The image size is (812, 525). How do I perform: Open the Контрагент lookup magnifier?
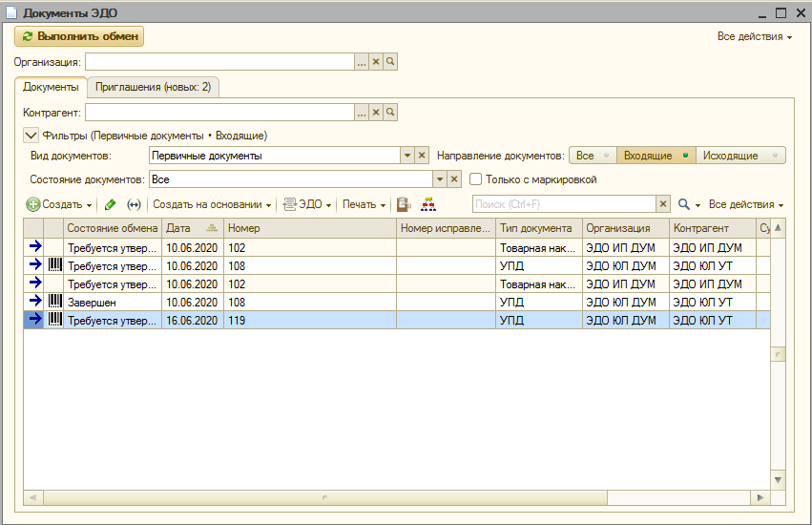(x=390, y=113)
